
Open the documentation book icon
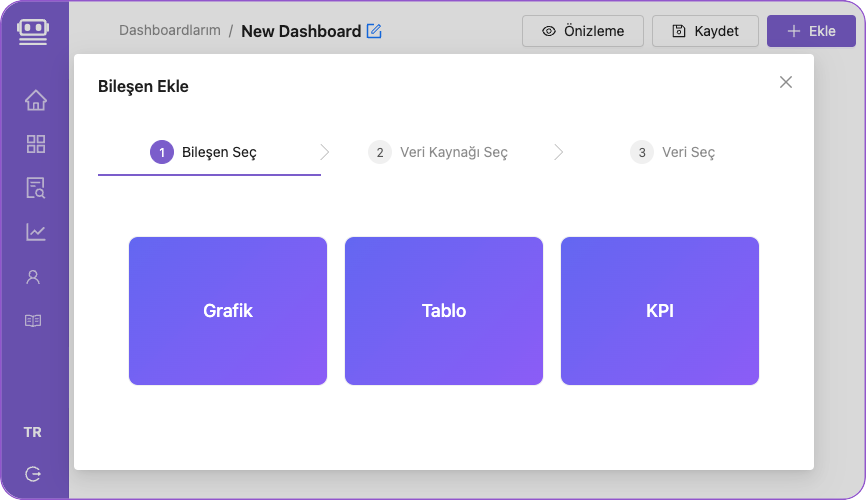(33, 321)
